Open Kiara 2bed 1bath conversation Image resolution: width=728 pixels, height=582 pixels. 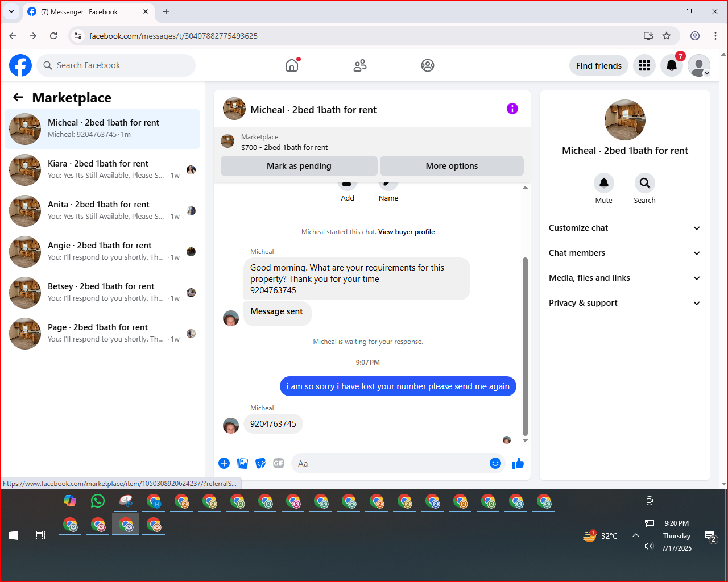(x=102, y=170)
